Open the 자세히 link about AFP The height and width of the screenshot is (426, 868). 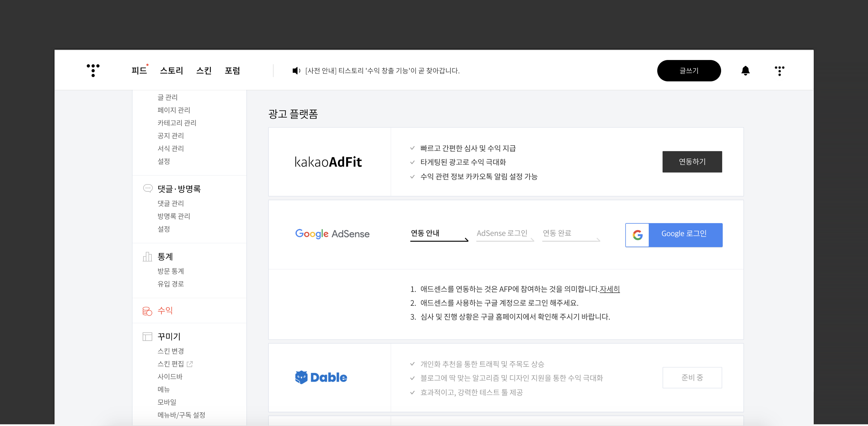point(609,289)
